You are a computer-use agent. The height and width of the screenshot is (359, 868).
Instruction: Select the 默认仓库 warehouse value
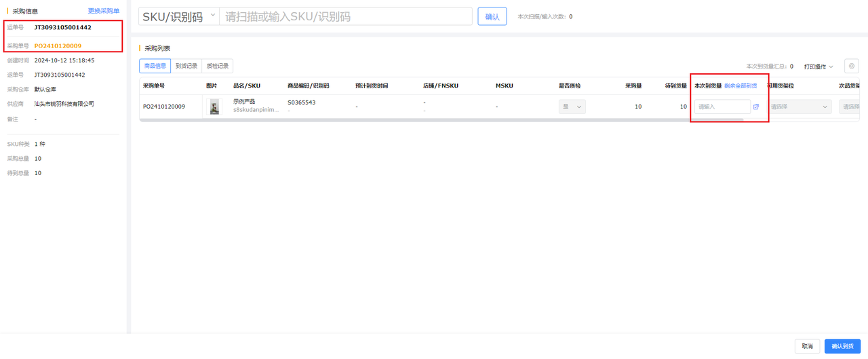[45, 90]
